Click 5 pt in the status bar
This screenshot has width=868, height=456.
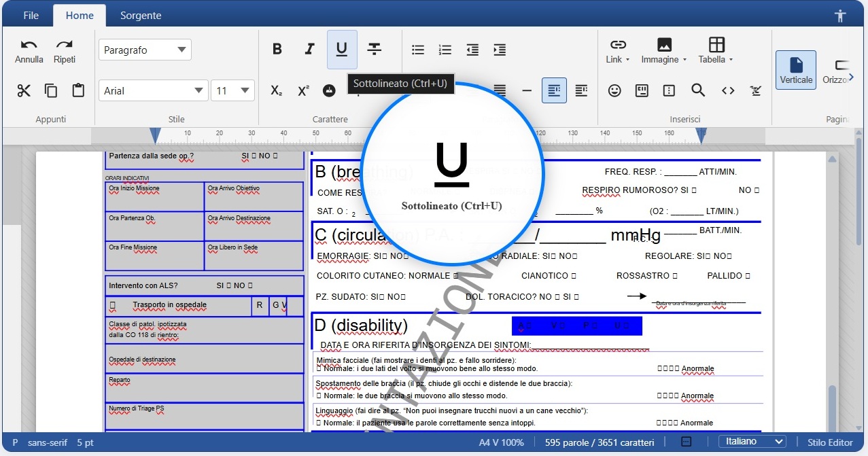[85, 442]
